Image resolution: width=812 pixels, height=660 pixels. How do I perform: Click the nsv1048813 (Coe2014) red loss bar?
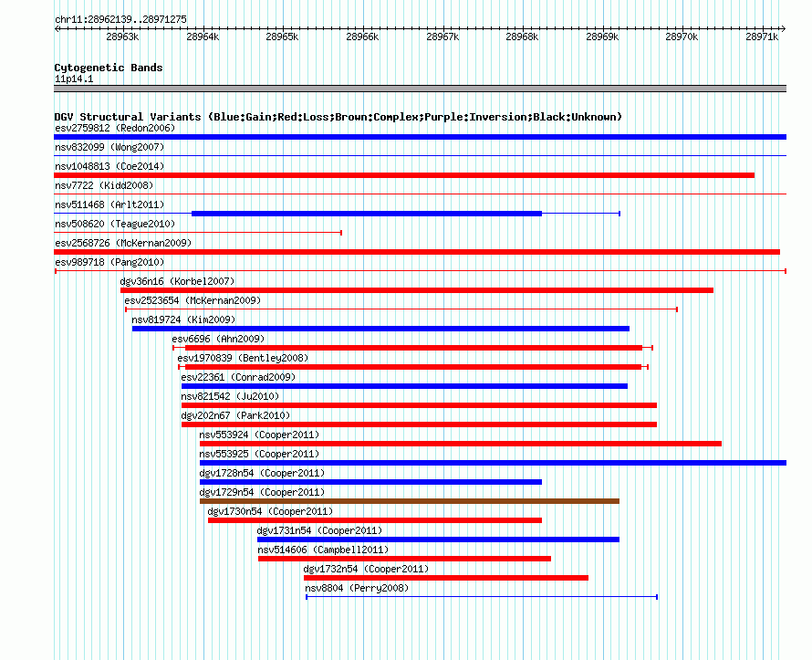pos(404,175)
